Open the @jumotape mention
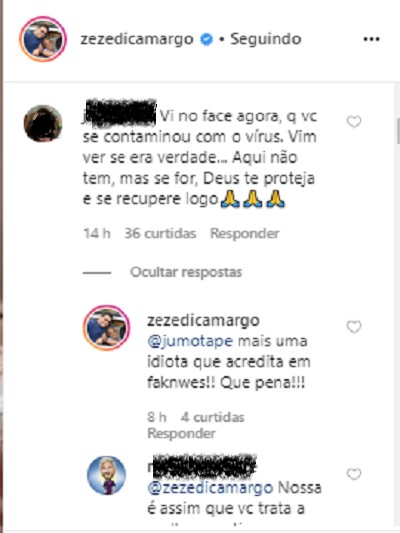The width and height of the screenshot is (400, 533). tap(190, 341)
